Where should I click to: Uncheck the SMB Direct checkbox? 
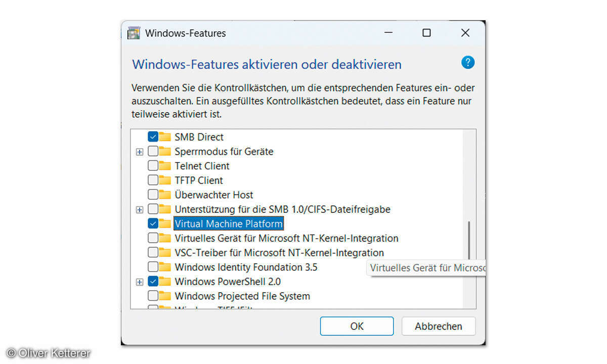coord(153,136)
